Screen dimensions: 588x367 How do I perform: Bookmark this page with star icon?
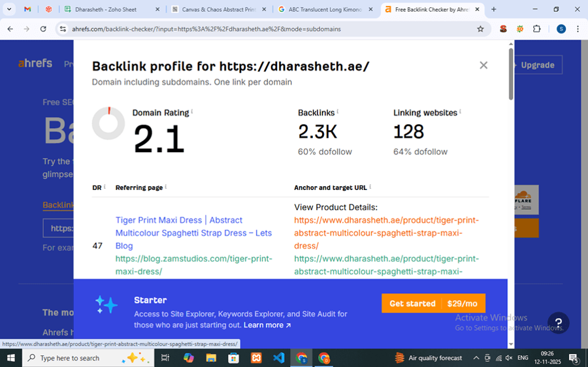tap(480, 29)
